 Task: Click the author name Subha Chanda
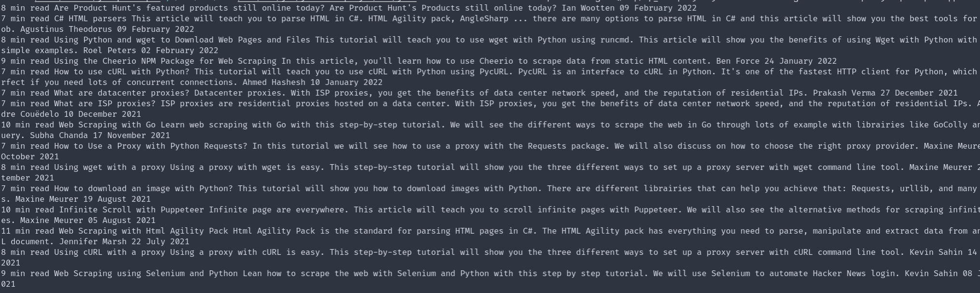pyautogui.click(x=59, y=136)
